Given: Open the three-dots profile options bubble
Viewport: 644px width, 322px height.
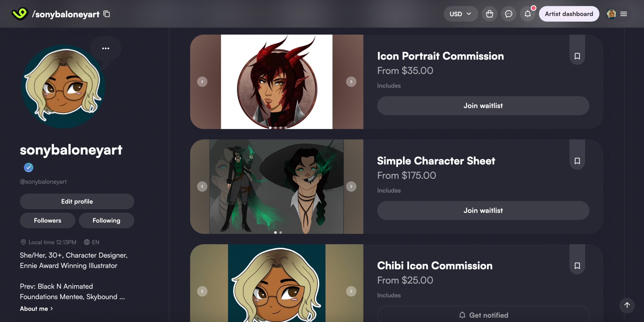Looking at the screenshot, I should coord(106,48).
